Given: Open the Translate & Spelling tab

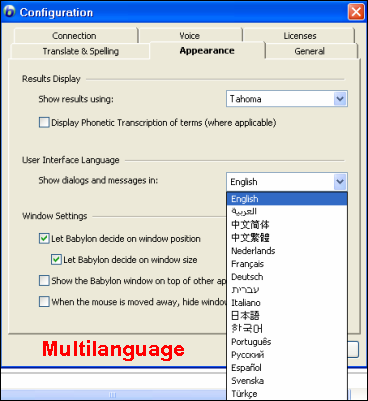Looking at the screenshot, I should 81,51.
